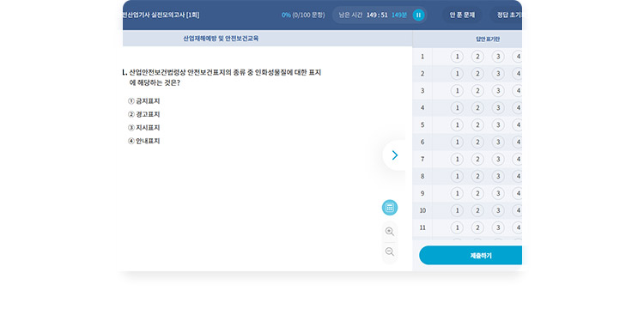644x315 pixels.
Task: Mark answer 3 for question 1
Action: click(x=498, y=57)
